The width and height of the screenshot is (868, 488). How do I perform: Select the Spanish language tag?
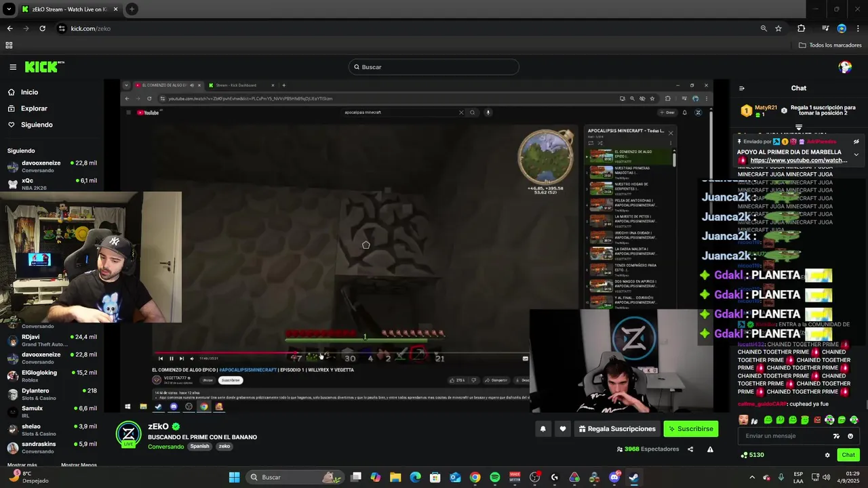click(199, 447)
